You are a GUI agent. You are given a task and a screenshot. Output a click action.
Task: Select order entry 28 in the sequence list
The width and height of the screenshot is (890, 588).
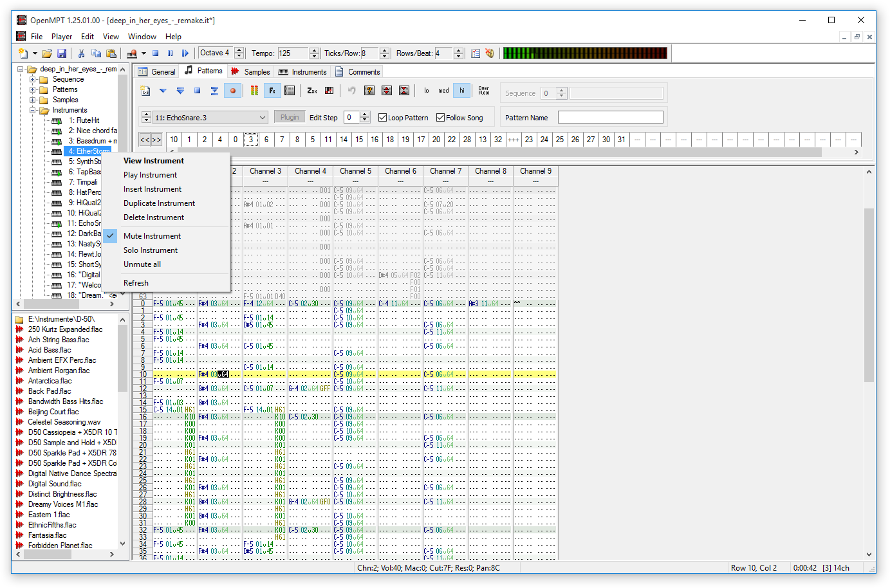(x=467, y=139)
